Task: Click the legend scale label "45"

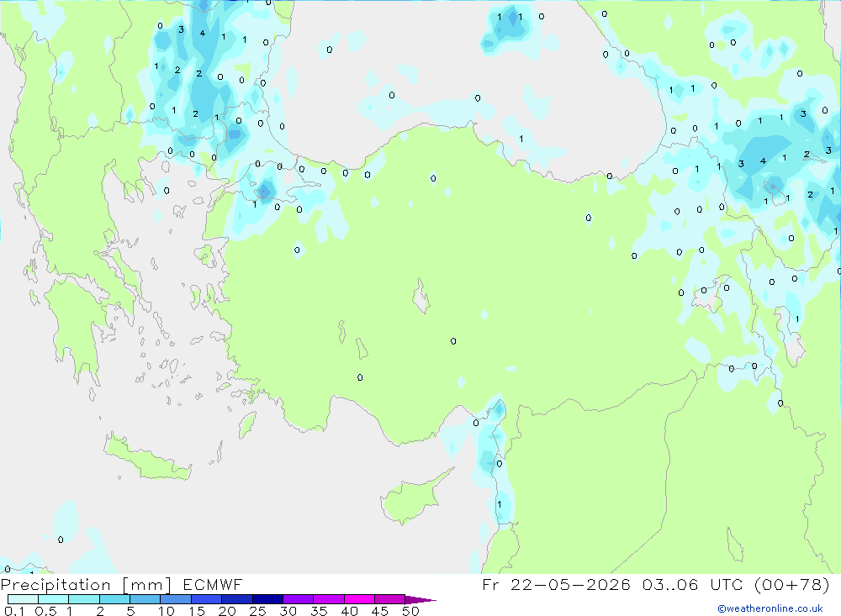Action: 380,611
